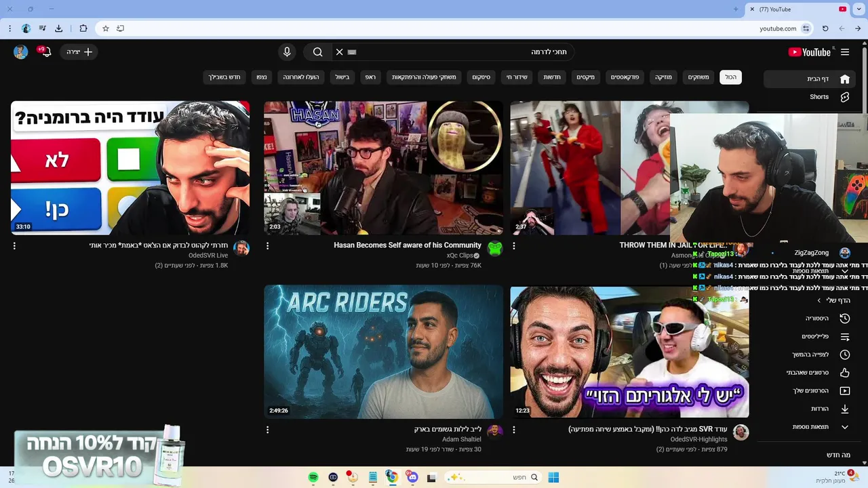Click the יצירה create button
The width and height of the screenshot is (868, 488).
point(79,52)
